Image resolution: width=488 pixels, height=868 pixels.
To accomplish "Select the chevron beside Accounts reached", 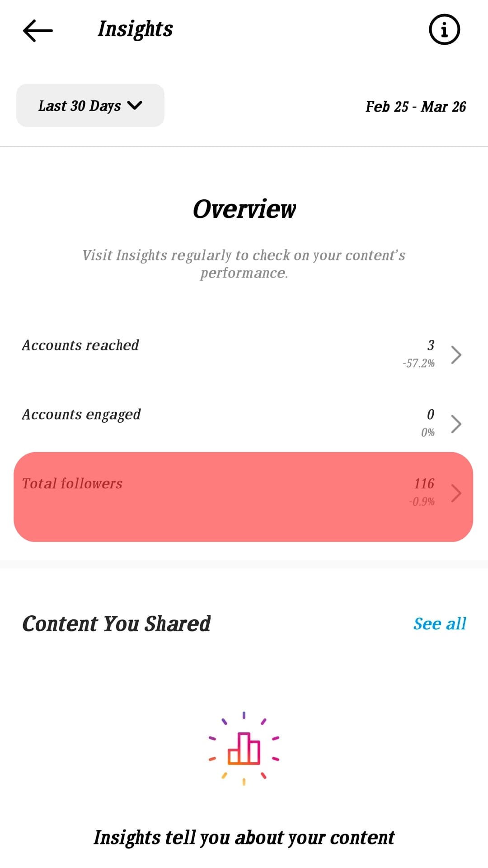I will click(456, 354).
